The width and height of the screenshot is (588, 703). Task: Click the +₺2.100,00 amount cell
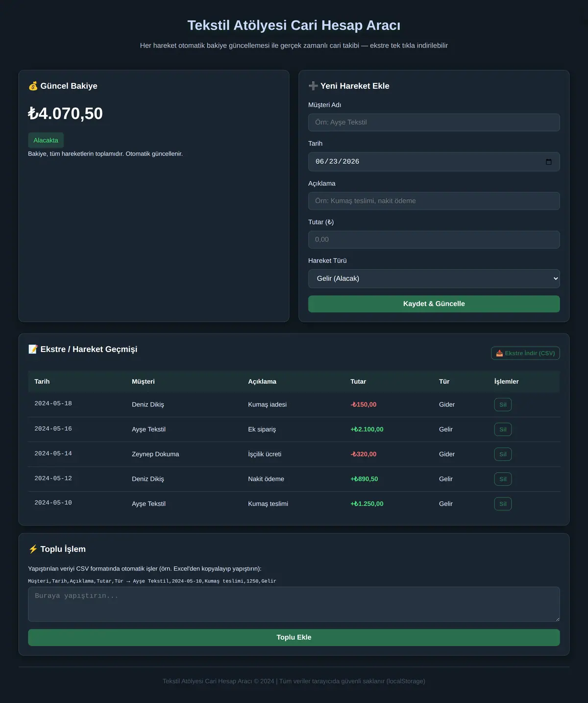coord(367,429)
